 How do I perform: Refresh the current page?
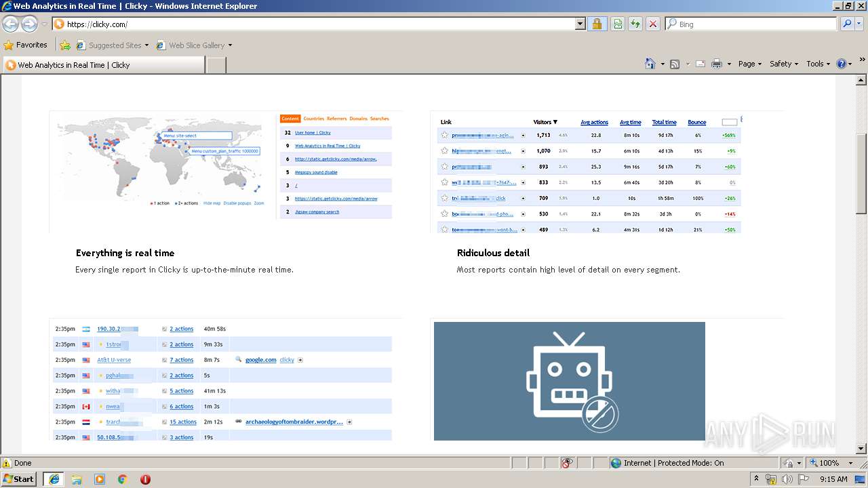pos(635,24)
